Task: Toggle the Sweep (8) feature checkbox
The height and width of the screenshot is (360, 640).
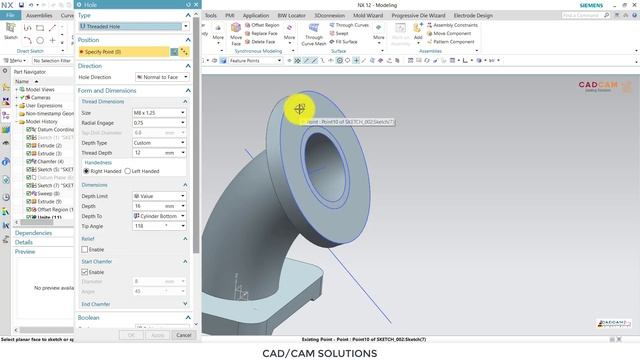Action: tap(29, 193)
